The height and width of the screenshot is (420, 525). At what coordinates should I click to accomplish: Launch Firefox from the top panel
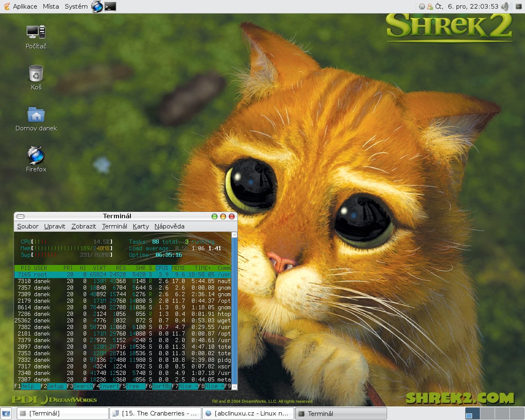point(97,6)
